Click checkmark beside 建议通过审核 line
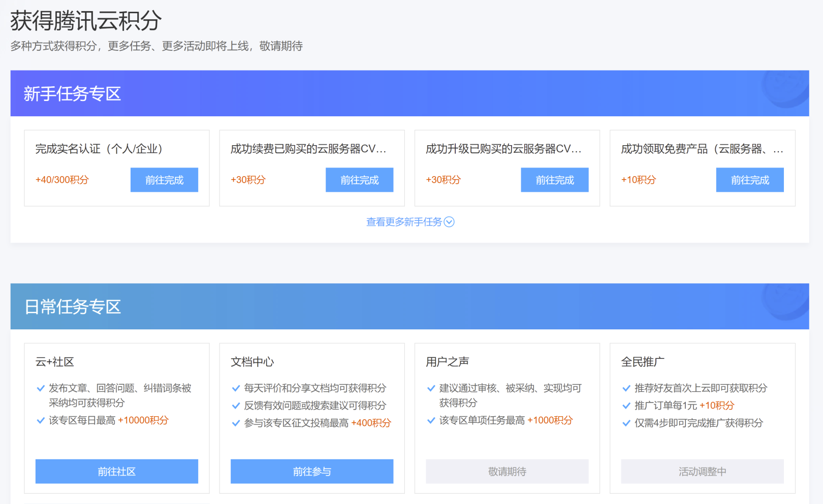 (x=431, y=388)
